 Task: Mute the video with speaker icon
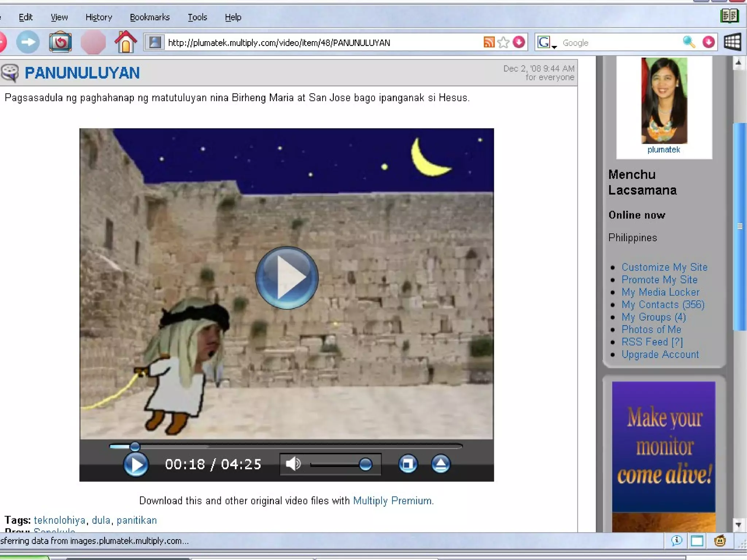click(x=293, y=464)
